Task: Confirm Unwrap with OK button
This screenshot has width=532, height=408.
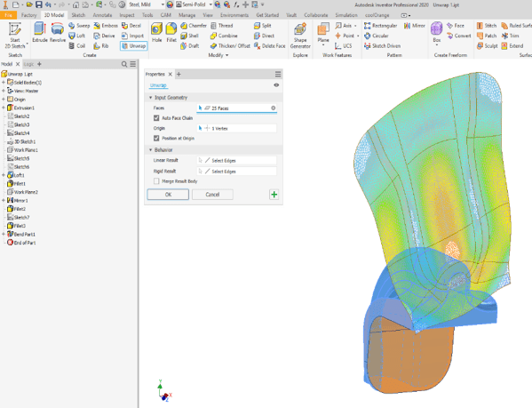Action: click(x=168, y=195)
